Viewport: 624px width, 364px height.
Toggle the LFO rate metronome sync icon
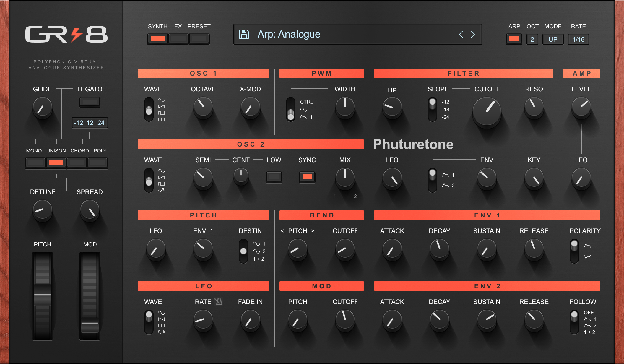[218, 301]
